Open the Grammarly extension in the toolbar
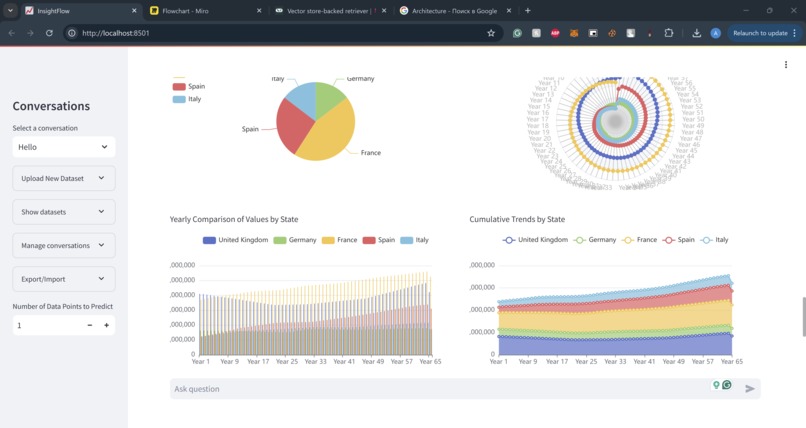The image size is (806, 428). (x=517, y=33)
